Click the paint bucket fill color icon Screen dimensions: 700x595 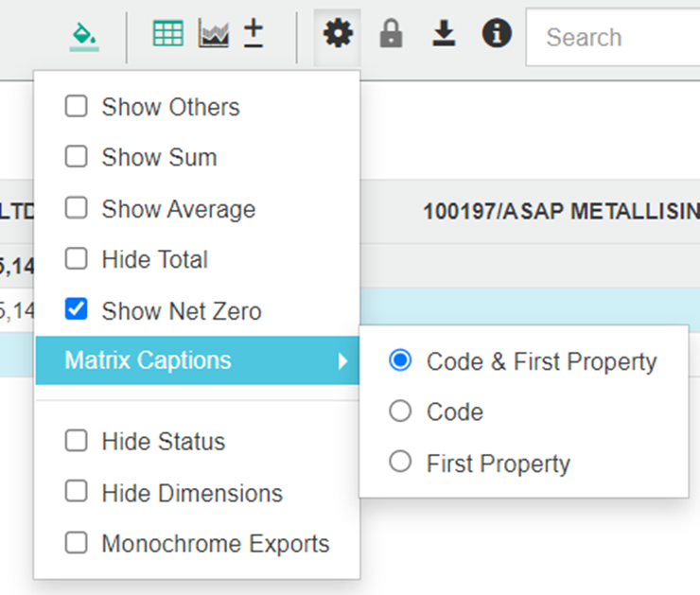(84, 36)
